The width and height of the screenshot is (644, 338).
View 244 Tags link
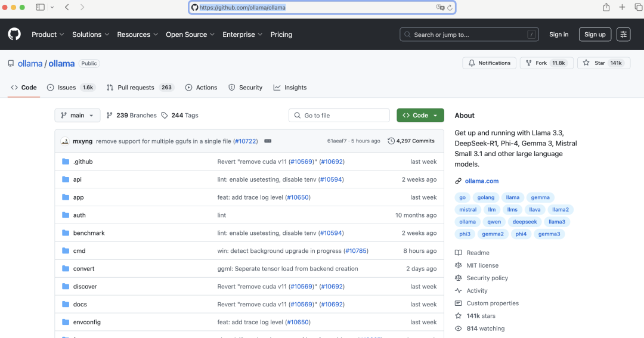[180, 116]
